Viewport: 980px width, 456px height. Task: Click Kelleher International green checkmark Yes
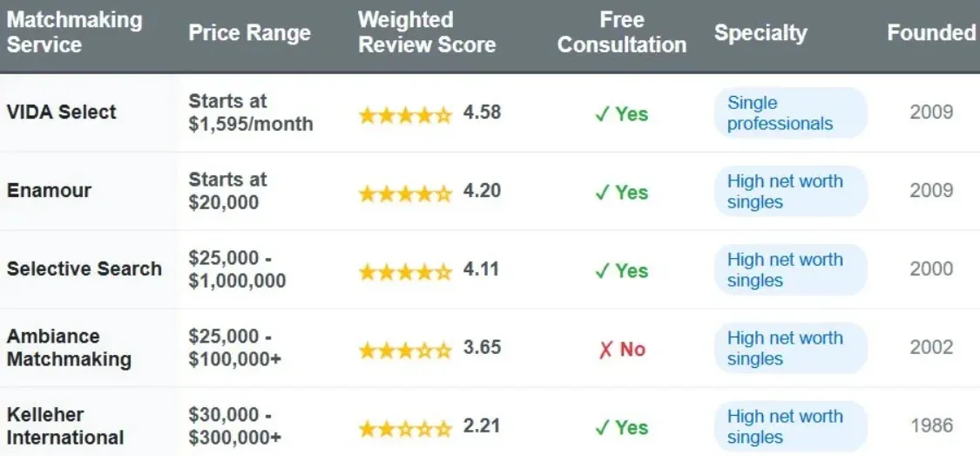(621, 428)
